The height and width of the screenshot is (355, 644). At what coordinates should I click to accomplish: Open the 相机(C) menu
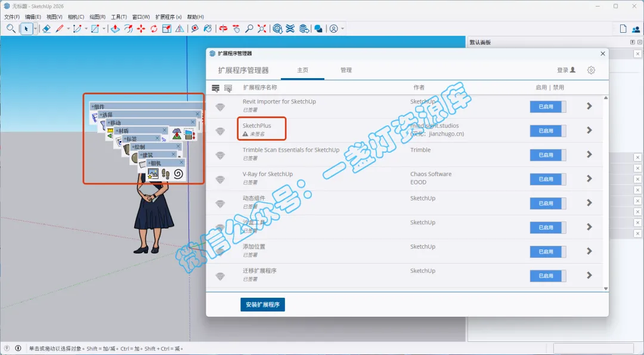(x=76, y=17)
